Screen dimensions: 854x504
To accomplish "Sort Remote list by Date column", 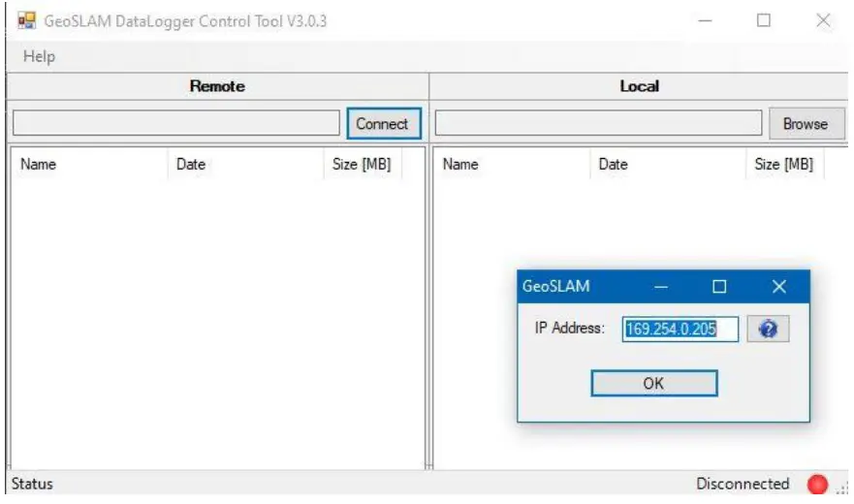I will [x=245, y=164].
